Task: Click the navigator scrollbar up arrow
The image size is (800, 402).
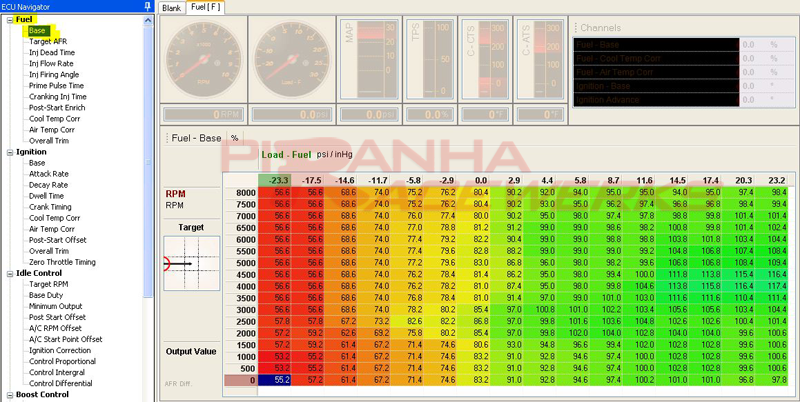Action: pyautogui.click(x=148, y=20)
